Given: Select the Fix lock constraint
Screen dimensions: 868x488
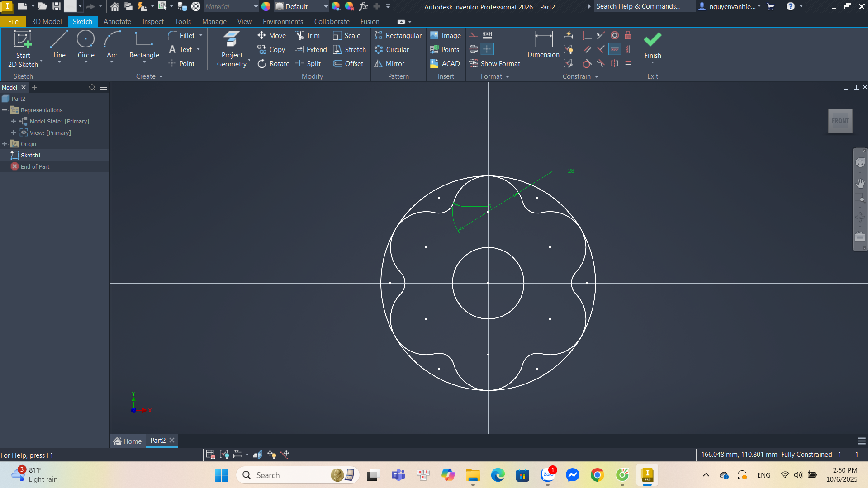Looking at the screenshot, I should coord(628,36).
